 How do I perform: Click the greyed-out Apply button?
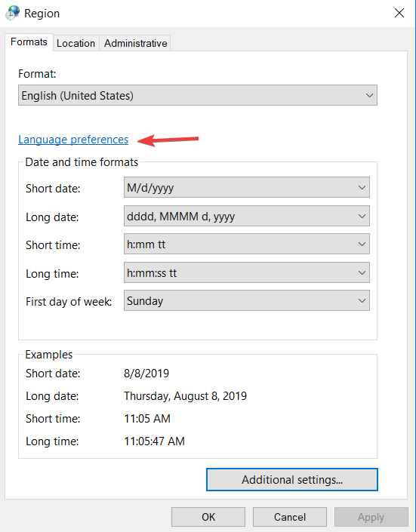371,517
